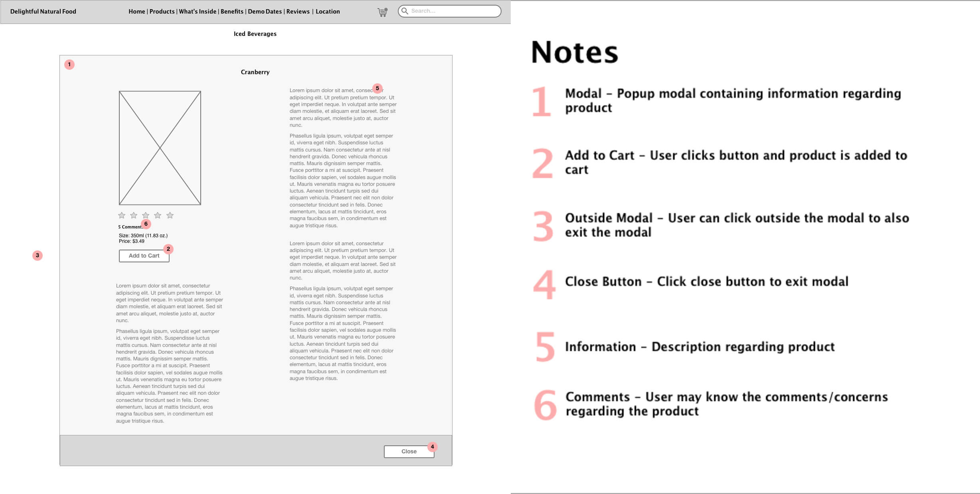The width and height of the screenshot is (980, 494).
Task: Click the Iced Beverages heading
Action: tap(255, 34)
